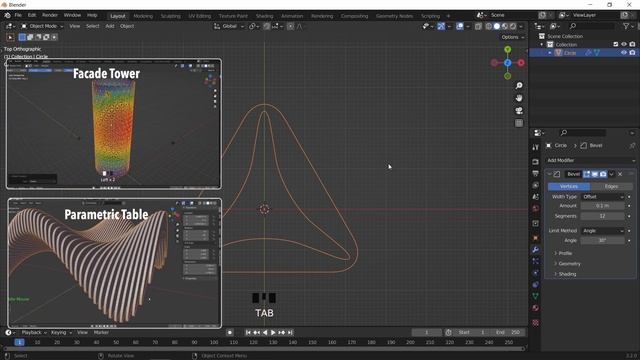Toggle X-ray mode in viewport header
Viewport: 640px width, 360px height.
tap(478, 26)
